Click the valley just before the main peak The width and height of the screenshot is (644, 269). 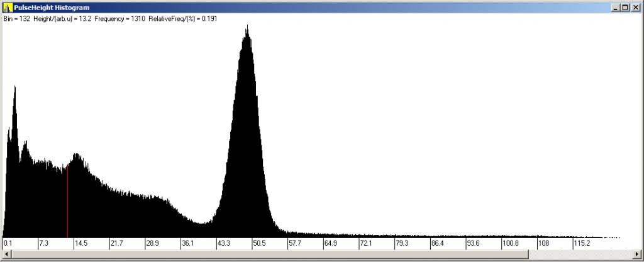coord(203,222)
